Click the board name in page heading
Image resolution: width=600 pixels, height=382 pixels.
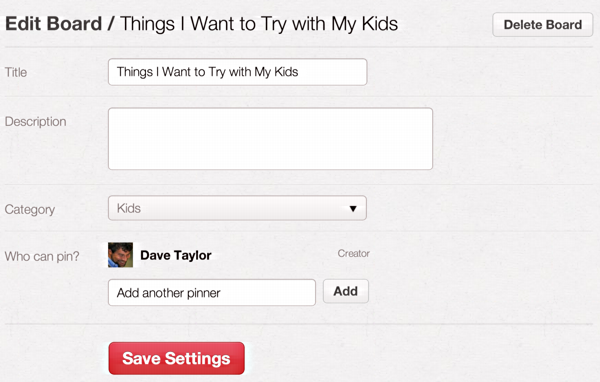259,24
